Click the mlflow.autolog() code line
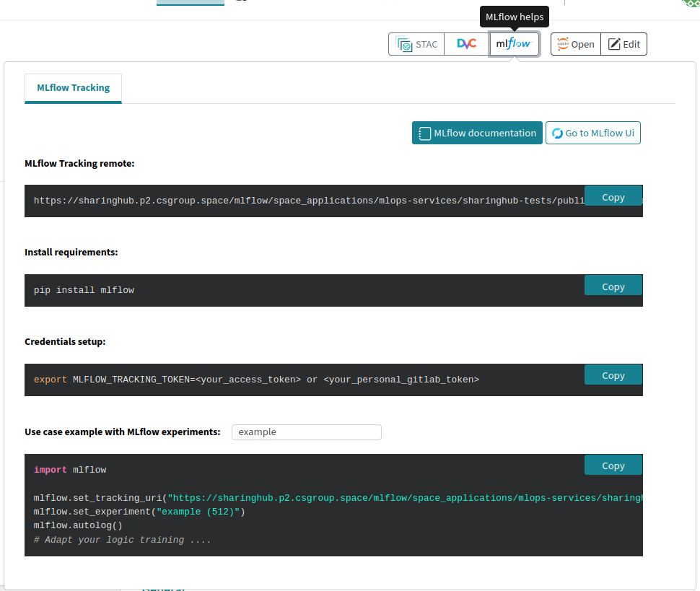700x591 pixels. pyautogui.click(x=78, y=525)
